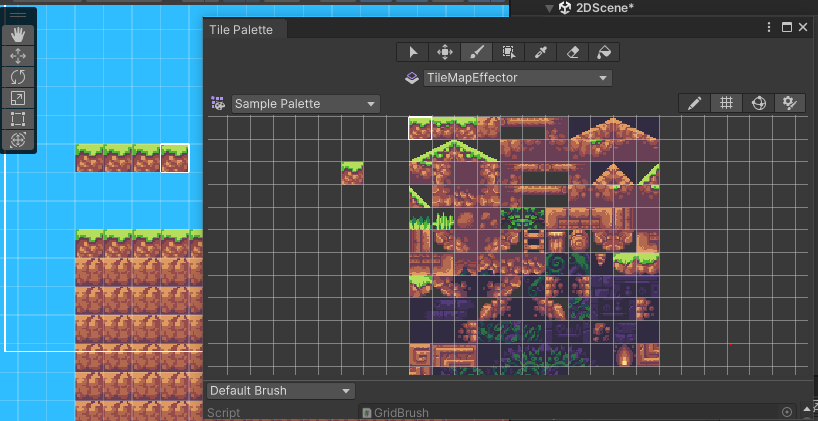This screenshot has width=818, height=421.
Task: Click the palette icon beside Sample Palette
Action: [218, 103]
